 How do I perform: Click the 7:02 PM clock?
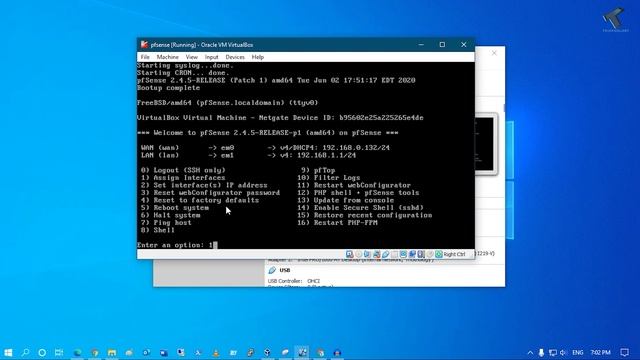600,352
